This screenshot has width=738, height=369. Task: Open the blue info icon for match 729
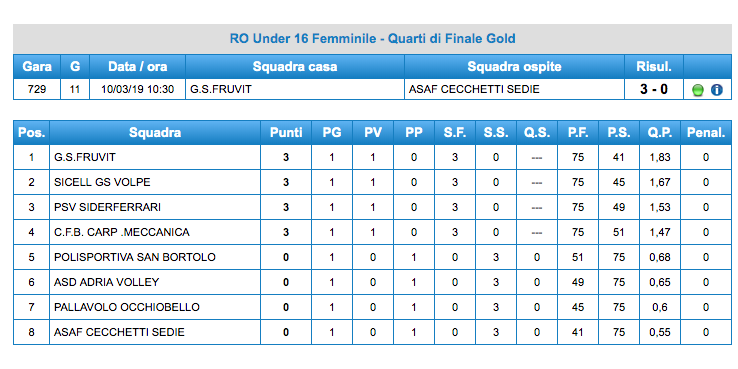coord(716,90)
